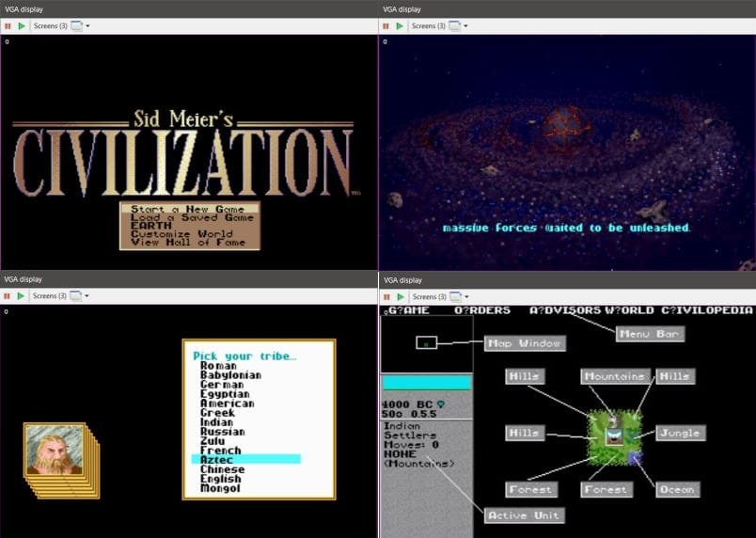Expand screens dropdown arrow in tribe selection window
The image size is (756, 538).
point(87,296)
